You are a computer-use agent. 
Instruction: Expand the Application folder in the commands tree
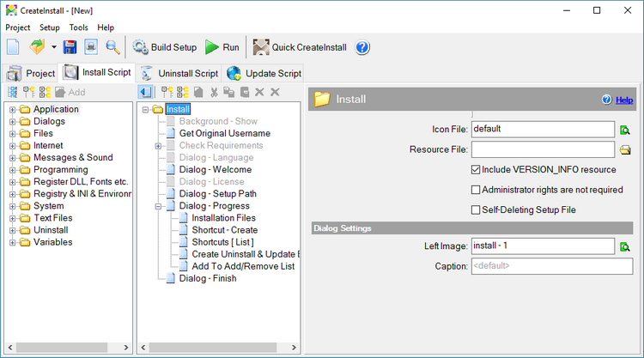pyautogui.click(x=12, y=110)
